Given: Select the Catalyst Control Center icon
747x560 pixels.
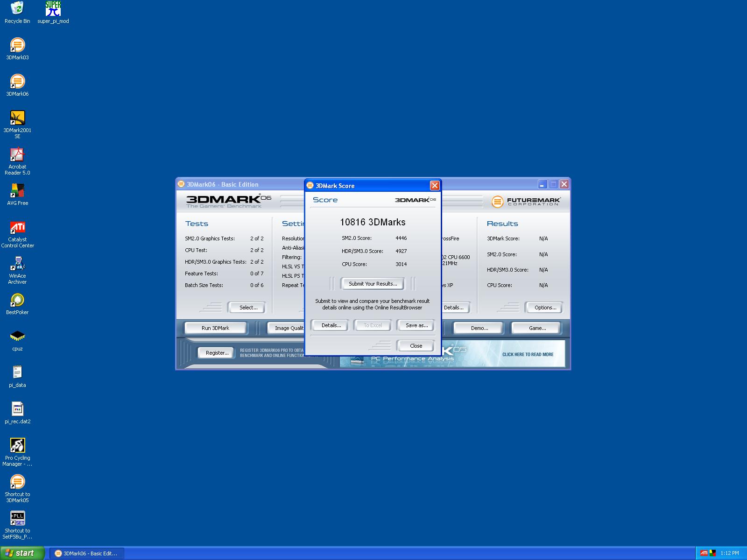Looking at the screenshot, I should 17,234.
